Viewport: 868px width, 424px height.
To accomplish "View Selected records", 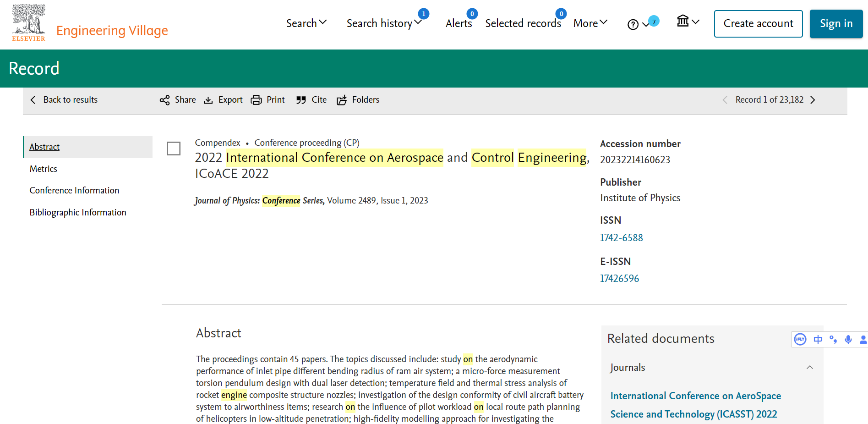I will (523, 23).
